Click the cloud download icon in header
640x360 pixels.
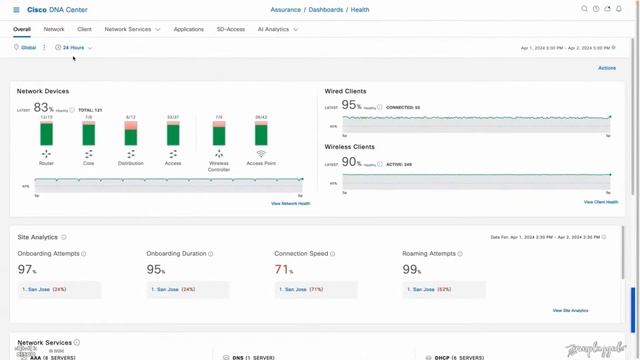[607, 9]
